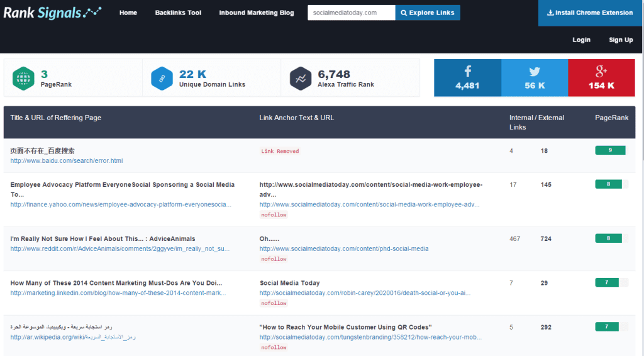Open the Facebook shares tile
Image resolution: width=644 pixels, height=356 pixels.
[467, 78]
